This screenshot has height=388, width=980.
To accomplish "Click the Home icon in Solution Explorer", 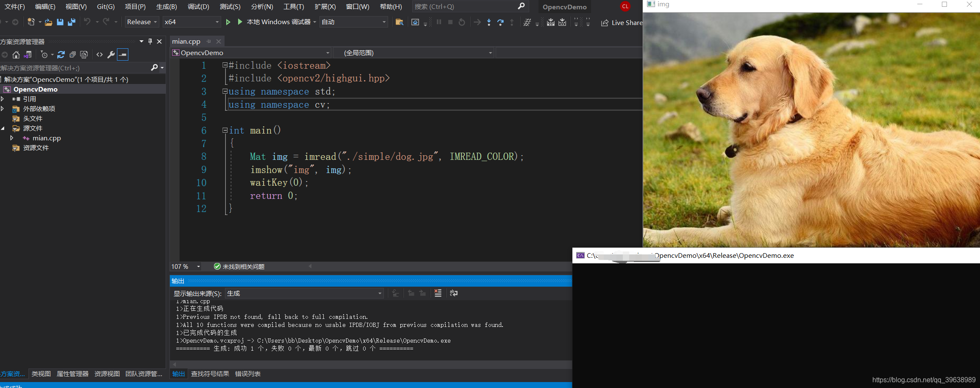I will tap(16, 55).
